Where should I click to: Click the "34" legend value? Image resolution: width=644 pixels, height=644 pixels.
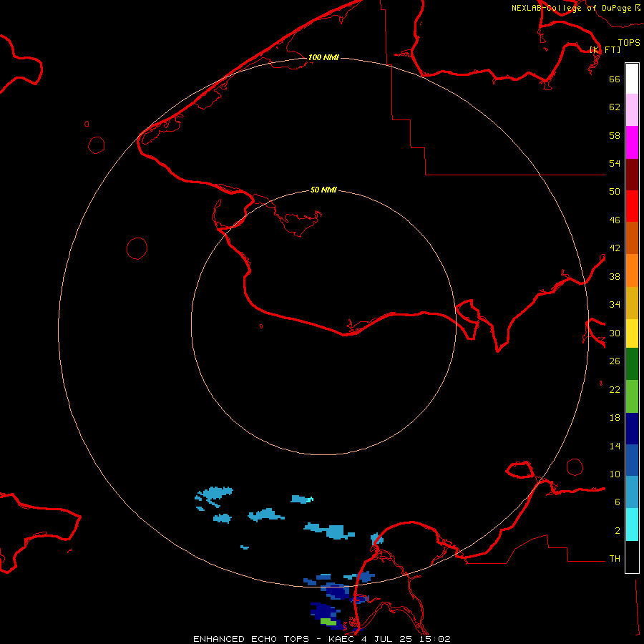(x=615, y=305)
